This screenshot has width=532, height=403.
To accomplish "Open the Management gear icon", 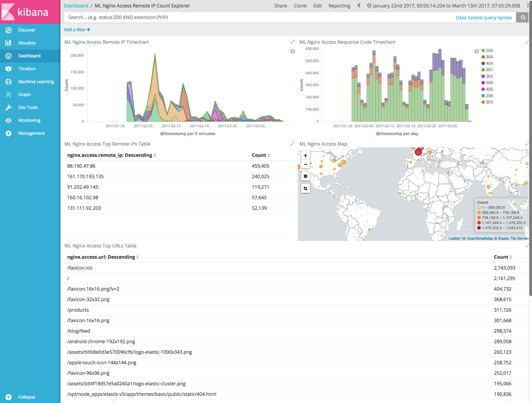I will point(8,133).
